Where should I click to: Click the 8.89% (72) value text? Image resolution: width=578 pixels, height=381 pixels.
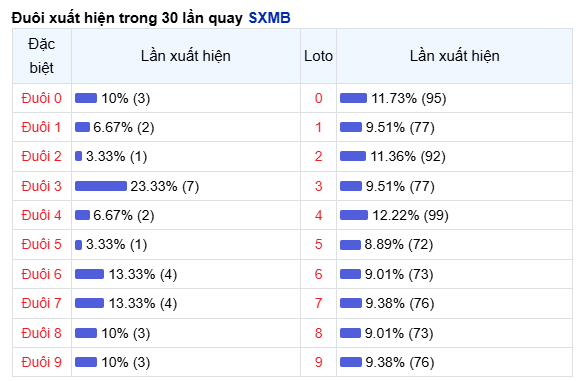(398, 244)
